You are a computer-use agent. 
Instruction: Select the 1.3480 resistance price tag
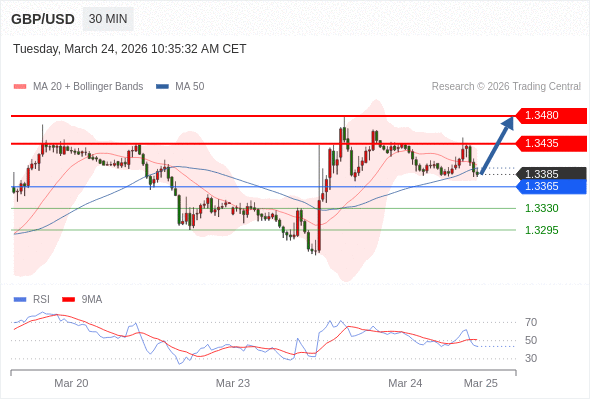(550, 116)
